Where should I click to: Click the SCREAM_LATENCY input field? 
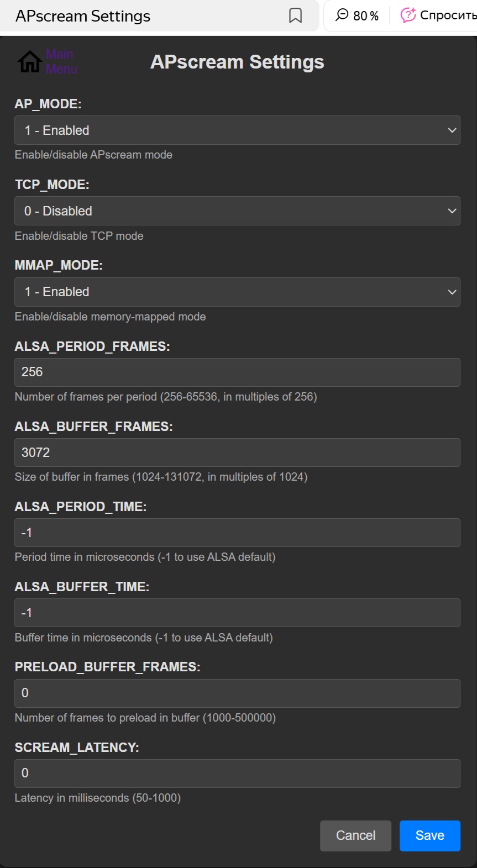pos(237,774)
